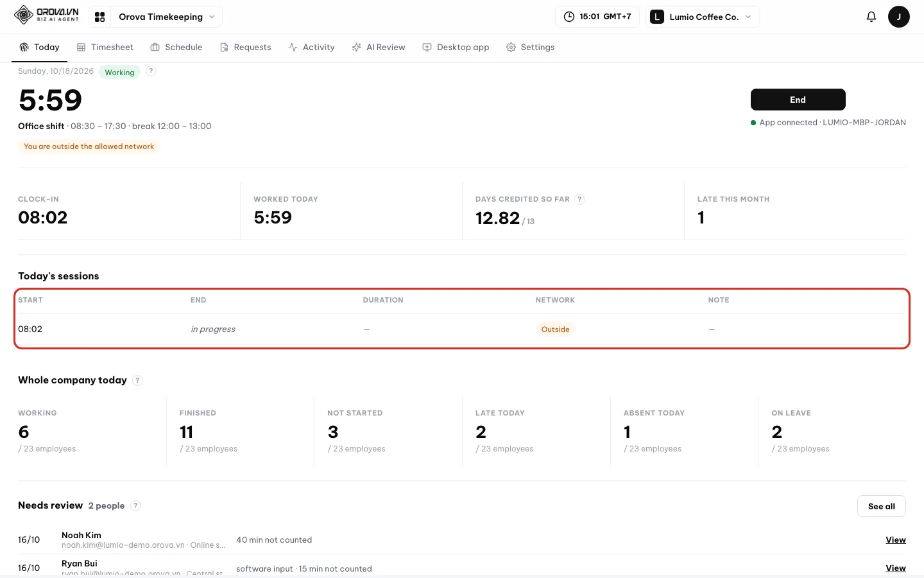Click the App connected LUMIO-MBP-JORDAN status
The image size is (924, 578).
pyautogui.click(x=828, y=123)
